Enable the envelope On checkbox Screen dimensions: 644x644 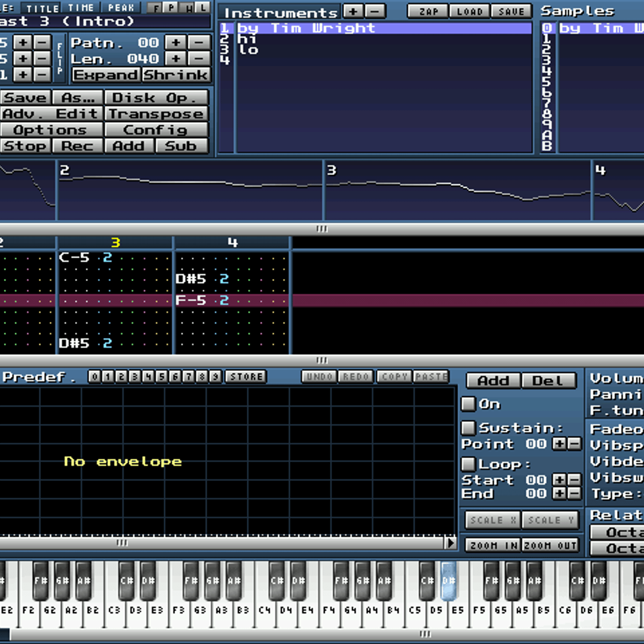tap(469, 404)
